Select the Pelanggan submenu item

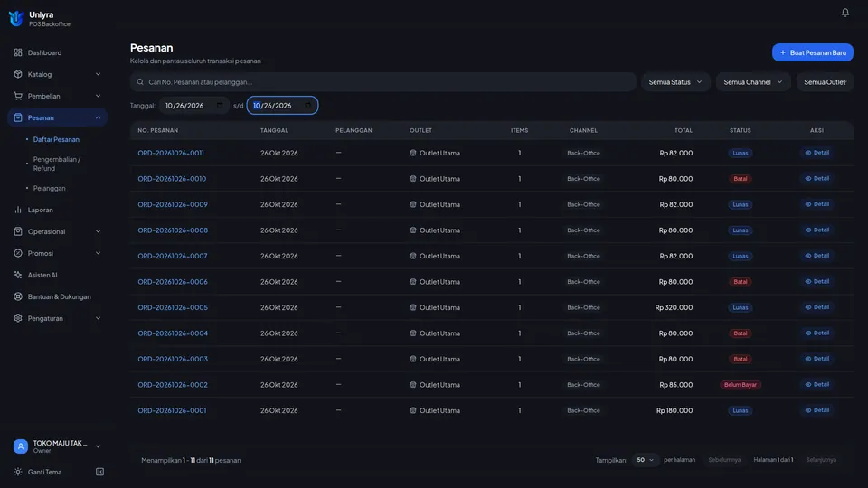click(x=49, y=188)
